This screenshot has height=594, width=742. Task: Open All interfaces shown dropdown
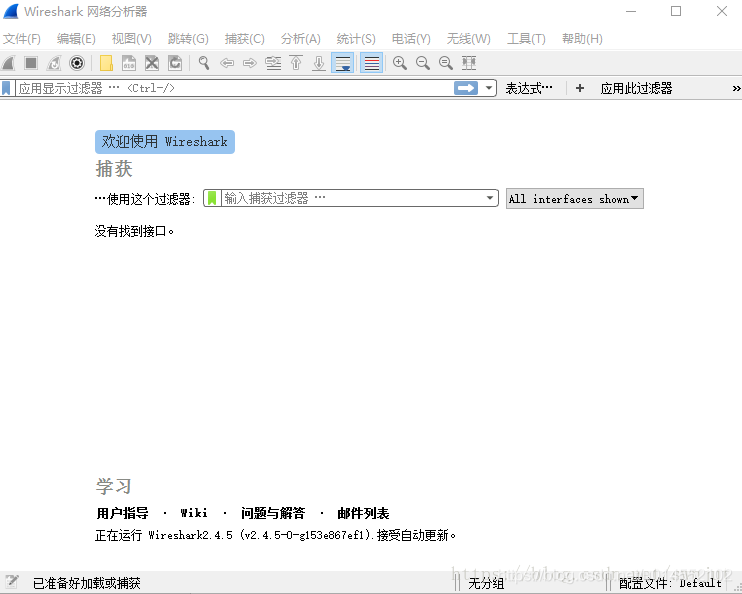574,199
